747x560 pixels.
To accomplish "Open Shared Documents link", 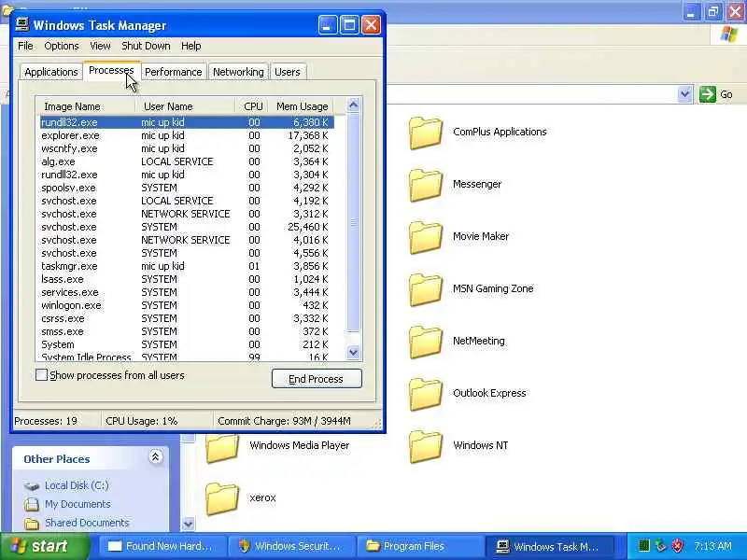I will click(87, 523).
